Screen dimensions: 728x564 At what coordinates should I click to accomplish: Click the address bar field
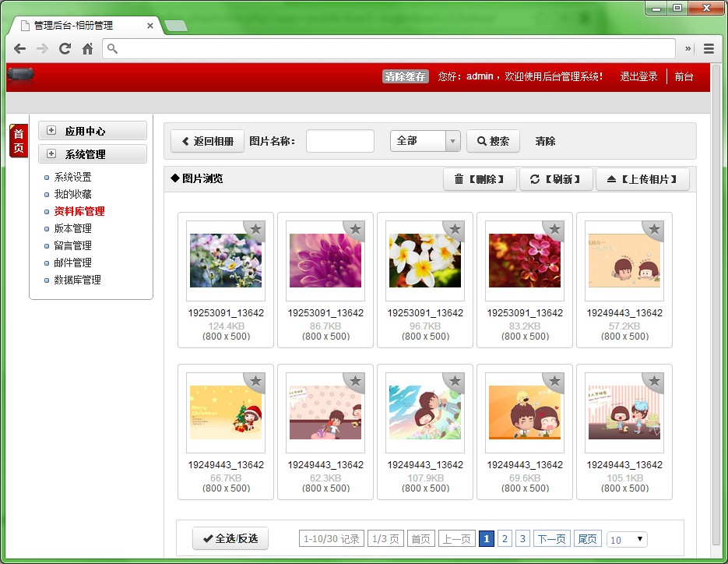coord(389,48)
